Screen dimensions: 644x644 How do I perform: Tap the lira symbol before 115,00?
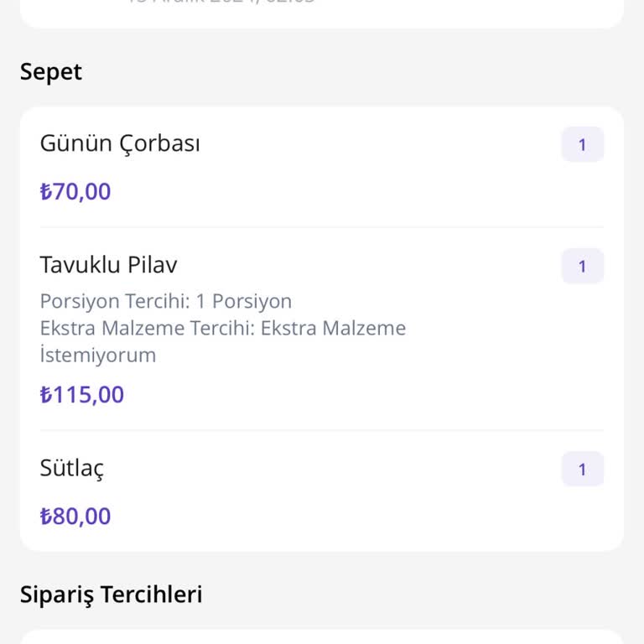[x=46, y=395]
